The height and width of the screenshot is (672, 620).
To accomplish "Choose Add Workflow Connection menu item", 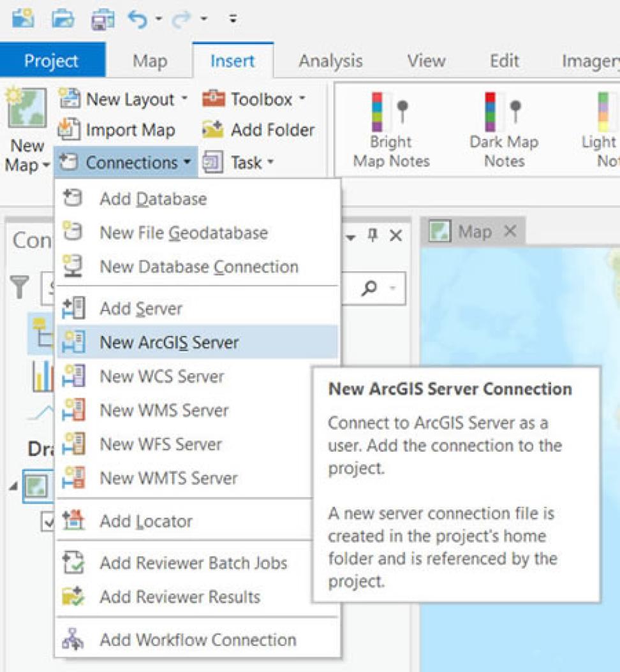I will point(197,639).
